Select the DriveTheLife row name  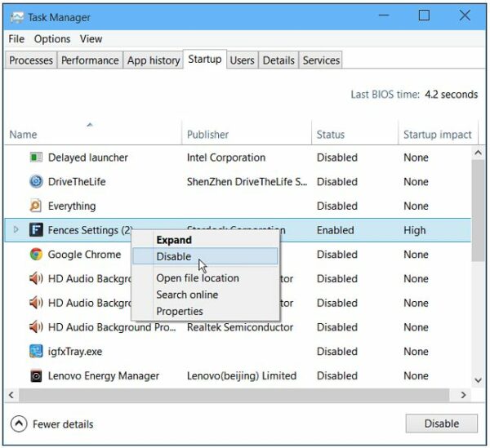point(77,181)
